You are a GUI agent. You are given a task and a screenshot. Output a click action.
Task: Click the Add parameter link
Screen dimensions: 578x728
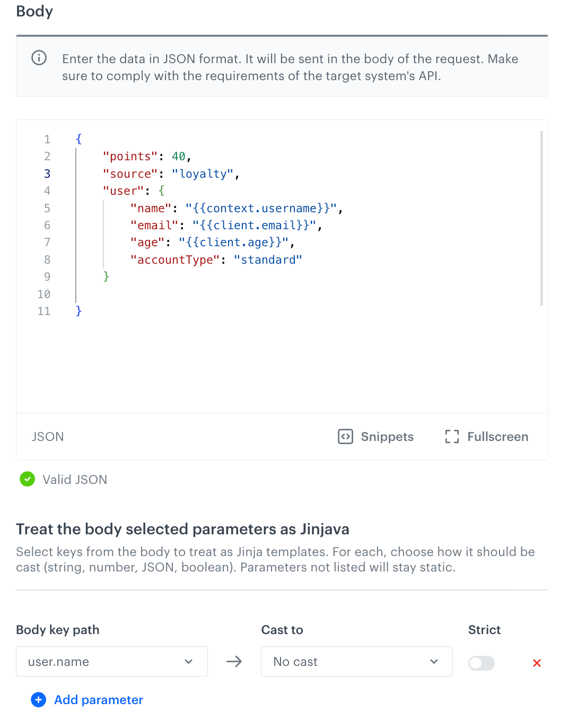(x=99, y=700)
